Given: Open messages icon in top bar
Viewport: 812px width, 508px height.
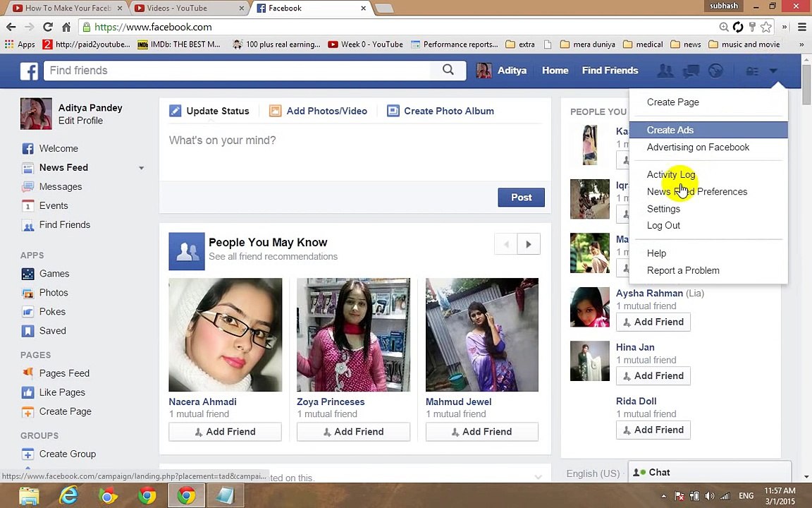Looking at the screenshot, I should pos(691,71).
